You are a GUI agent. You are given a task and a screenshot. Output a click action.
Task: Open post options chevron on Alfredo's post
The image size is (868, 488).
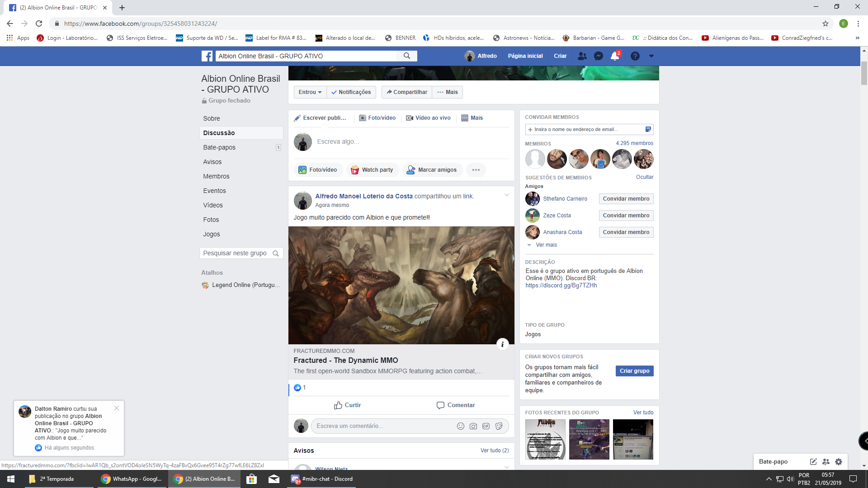point(507,195)
